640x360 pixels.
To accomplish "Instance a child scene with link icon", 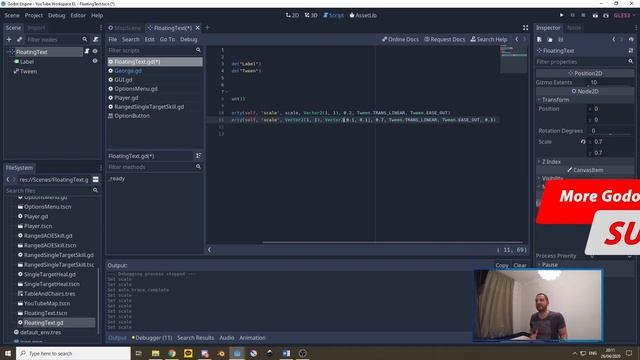I will 19,40.
